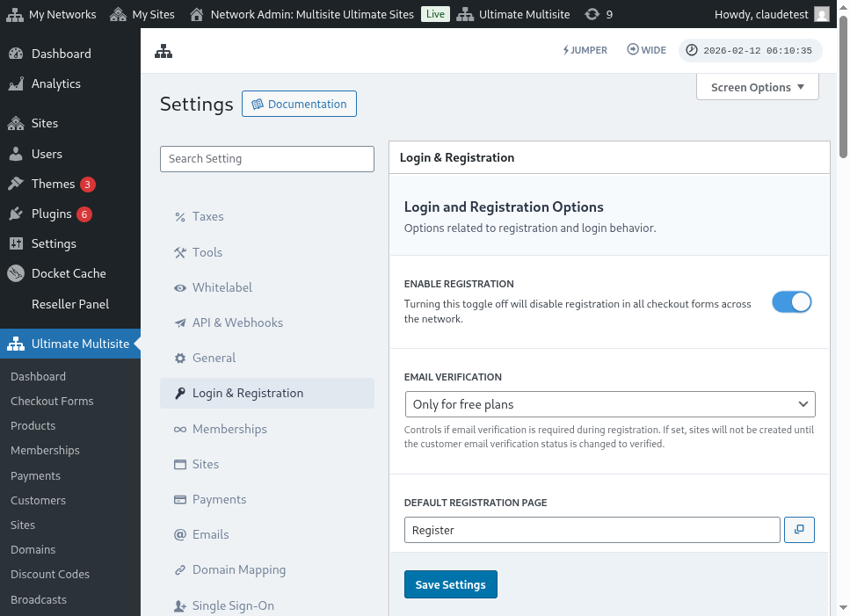Open the Email Verification dropdown
The height and width of the screenshot is (616, 850).
610,404
